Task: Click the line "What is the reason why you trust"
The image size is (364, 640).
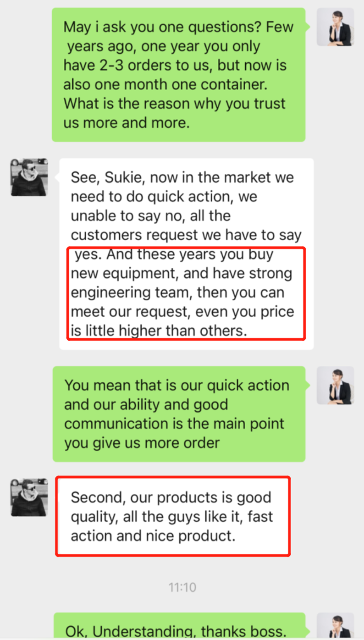Action: 174,104
